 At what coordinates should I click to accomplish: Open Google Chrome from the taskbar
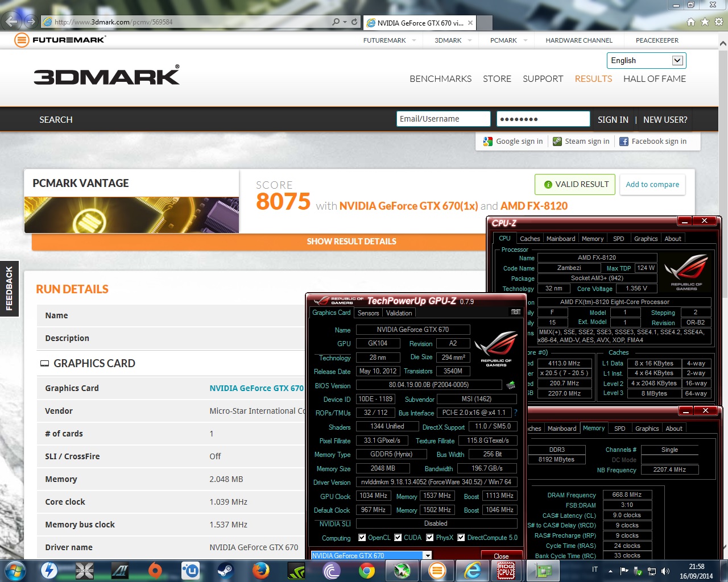pyautogui.click(x=366, y=570)
